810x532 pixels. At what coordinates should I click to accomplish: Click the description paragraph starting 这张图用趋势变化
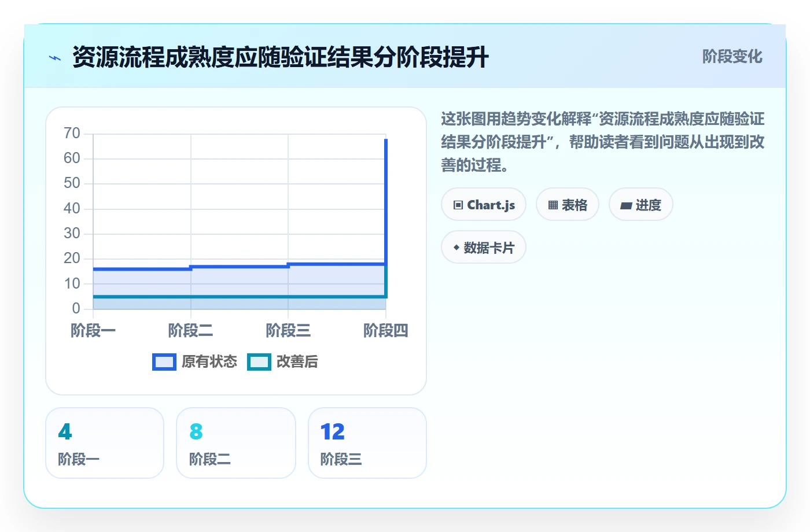[x=603, y=142]
